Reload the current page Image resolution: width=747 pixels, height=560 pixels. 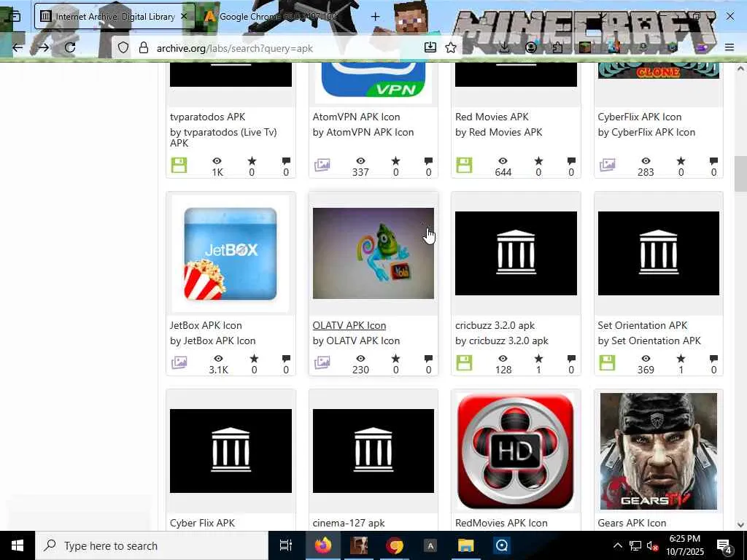(70, 47)
